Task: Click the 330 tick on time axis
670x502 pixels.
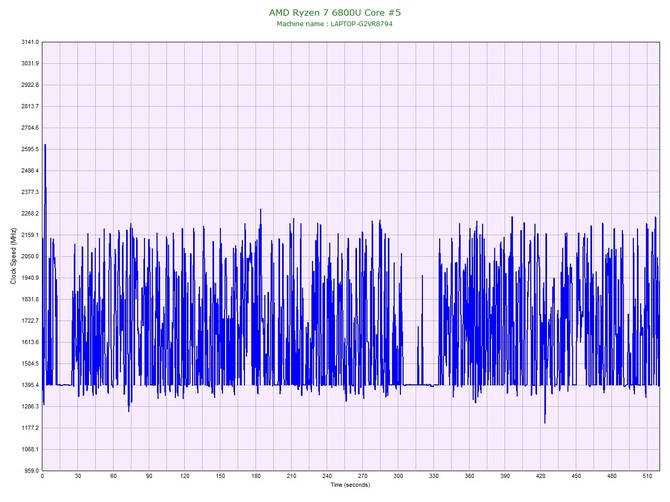Action: tap(434, 476)
